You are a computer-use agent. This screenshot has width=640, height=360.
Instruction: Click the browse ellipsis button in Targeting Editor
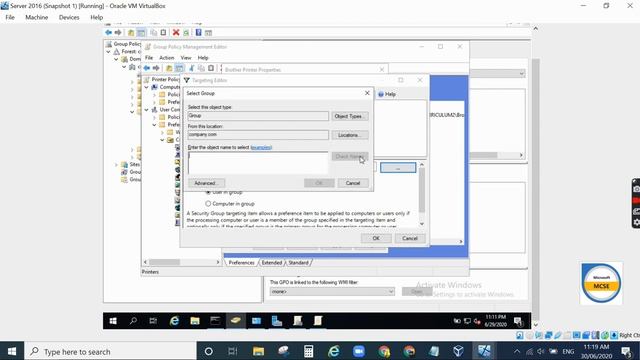[398, 168]
